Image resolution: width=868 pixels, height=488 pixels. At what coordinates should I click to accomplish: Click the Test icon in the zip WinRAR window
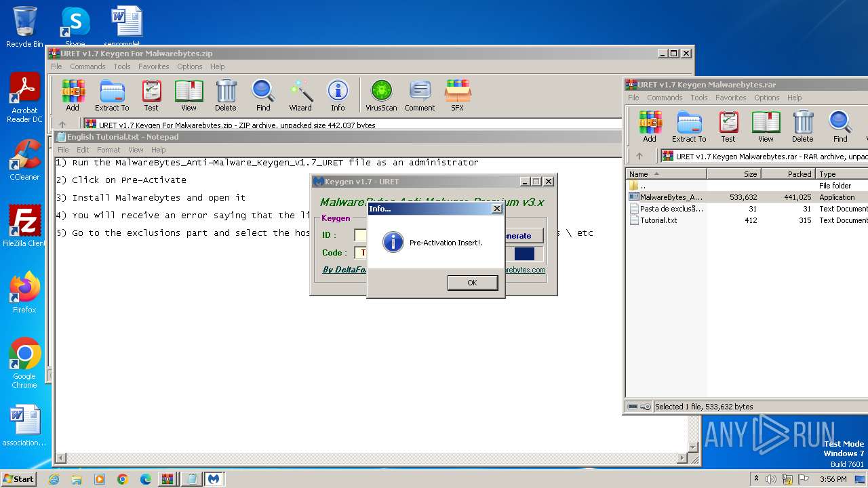151,96
